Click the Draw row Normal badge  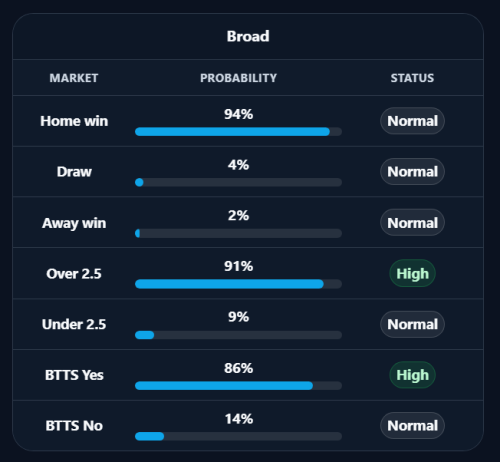(412, 172)
